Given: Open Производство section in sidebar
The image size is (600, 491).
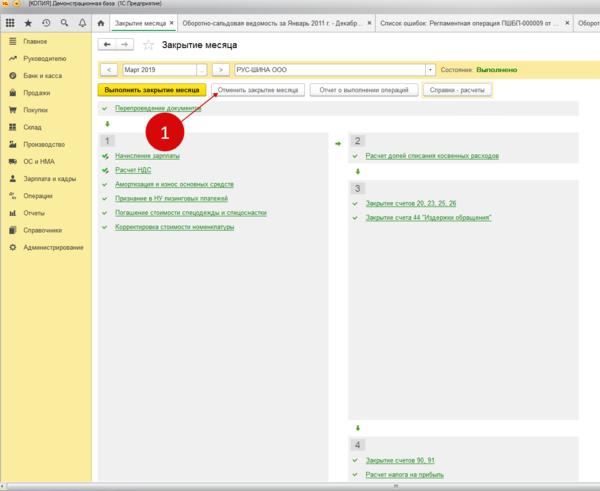Looking at the screenshot, I should pos(44,144).
